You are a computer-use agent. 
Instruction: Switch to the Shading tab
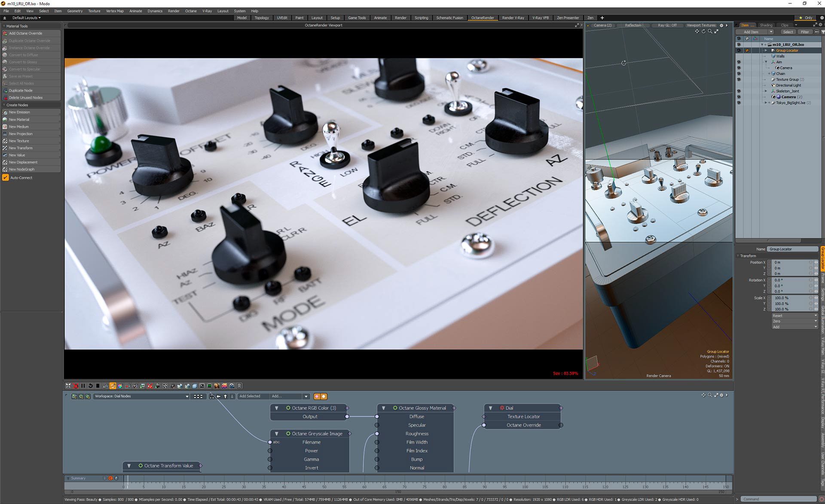click(766, 25)
